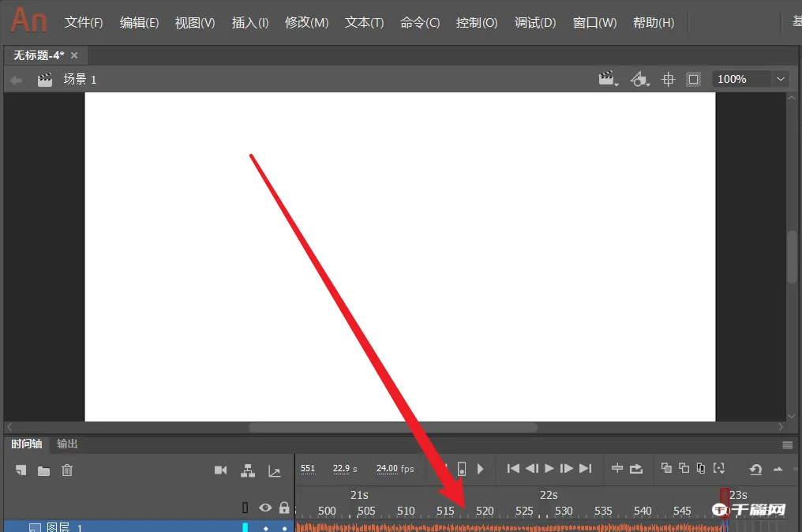The height and width of the screenshot is (532, 802).
Task: Add a camera to the timeline
Action: 221,470
